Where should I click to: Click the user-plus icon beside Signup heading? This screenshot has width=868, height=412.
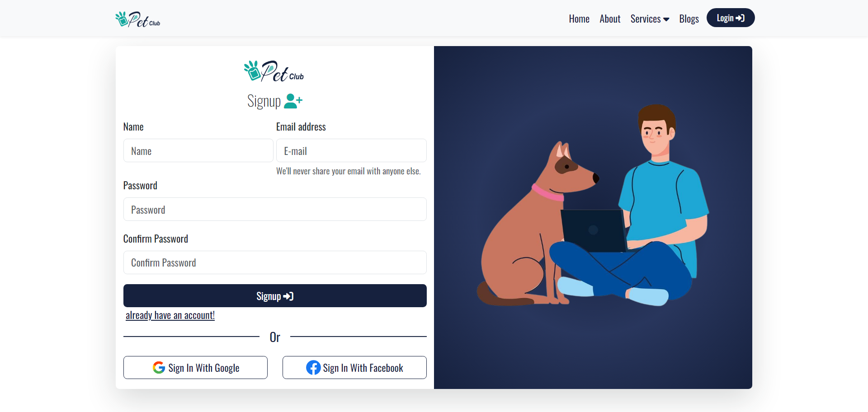[x=293, y=101]
